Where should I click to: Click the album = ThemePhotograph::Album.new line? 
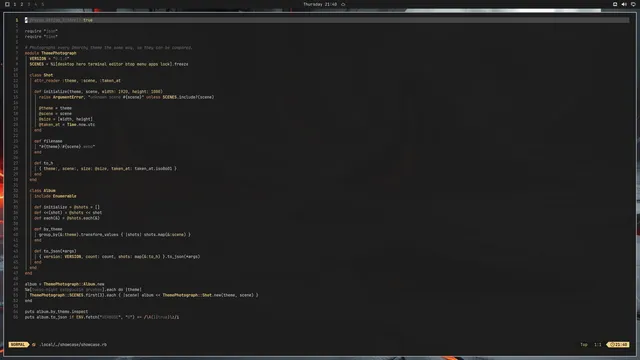point(64,284)
